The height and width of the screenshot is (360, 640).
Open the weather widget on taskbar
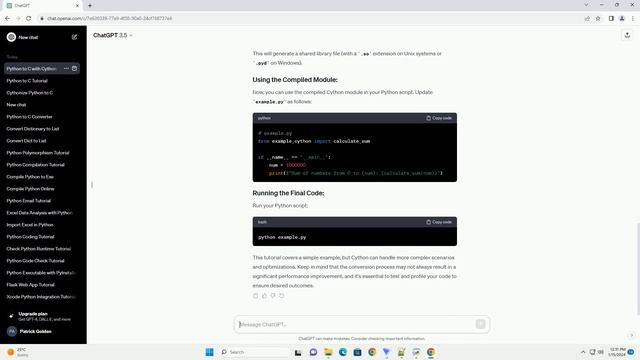click(x=18, y=352)
